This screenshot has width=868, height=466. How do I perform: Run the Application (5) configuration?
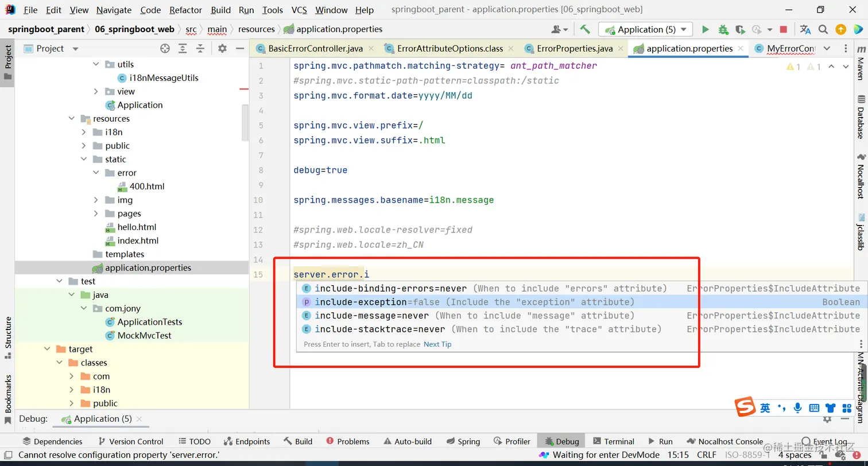(706, 29)
